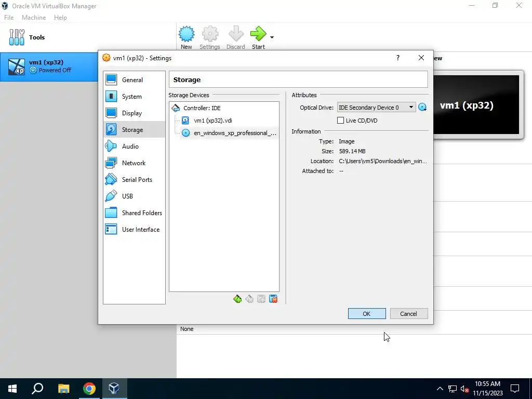Viewport: 532px width, 399px height.
Task: Click the image Location path text
Action: click(x=383, y=161)
